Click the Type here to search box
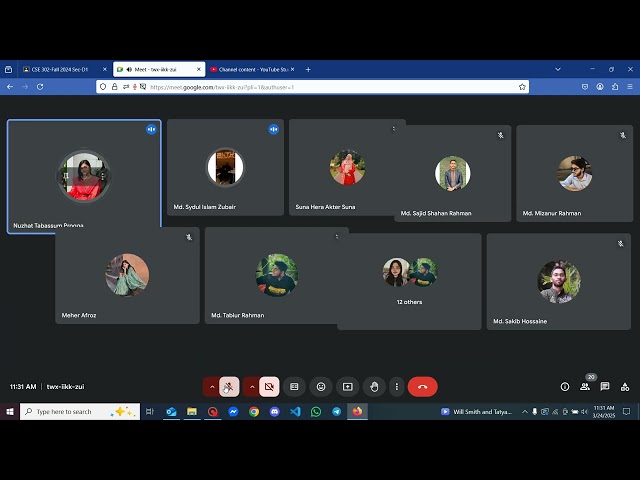 click(x=80, y=411)
